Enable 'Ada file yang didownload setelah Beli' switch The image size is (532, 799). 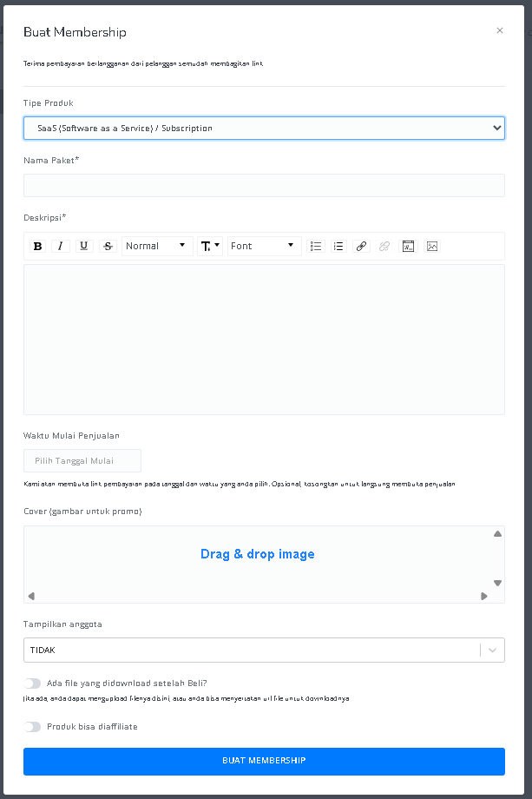pyautogui.click(x=32, y=683)
